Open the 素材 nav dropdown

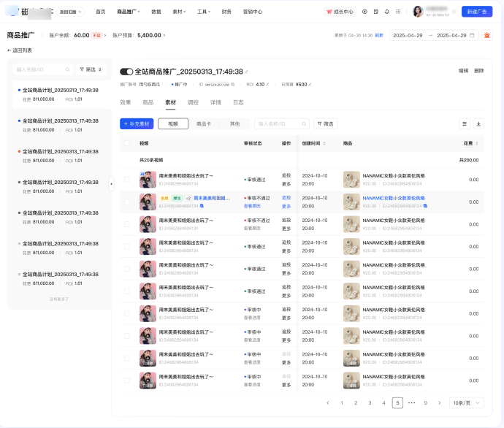point(179,12)
